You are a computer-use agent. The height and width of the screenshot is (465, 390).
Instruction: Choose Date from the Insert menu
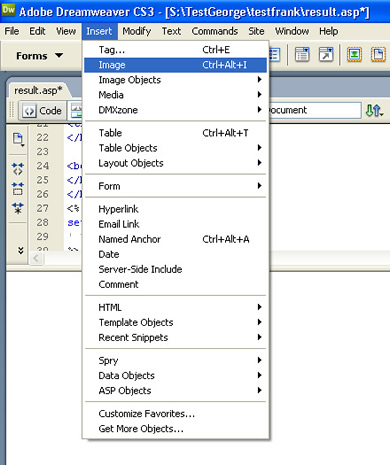click(x=175, y=254)
